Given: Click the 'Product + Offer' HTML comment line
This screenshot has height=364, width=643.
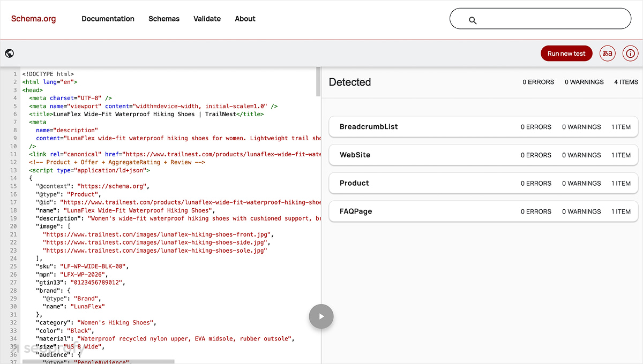Looking at the screenshot, I should coord(117,162).
